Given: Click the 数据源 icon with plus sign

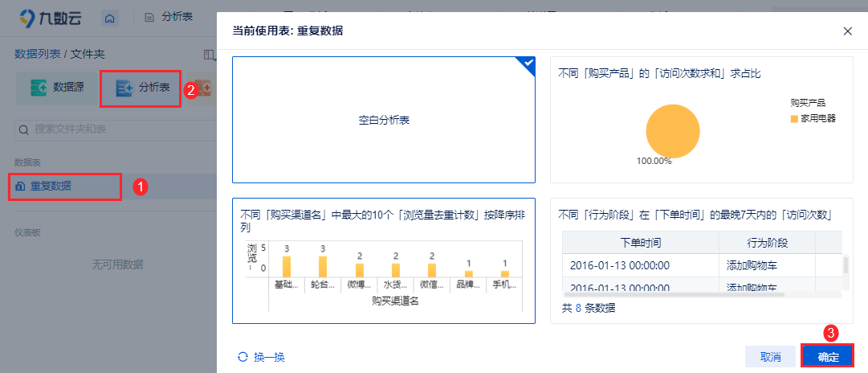Looking at the screenshot, I should tap(39, 88).
